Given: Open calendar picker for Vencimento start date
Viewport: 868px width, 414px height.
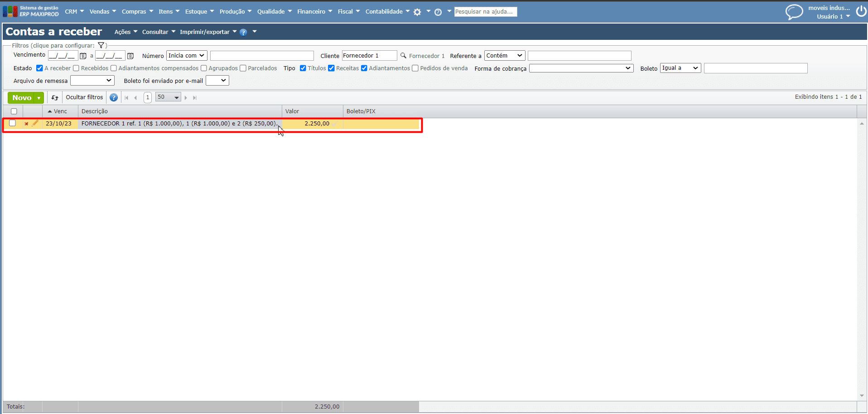Looking at the screenshot, I should (x=83, y=56).
